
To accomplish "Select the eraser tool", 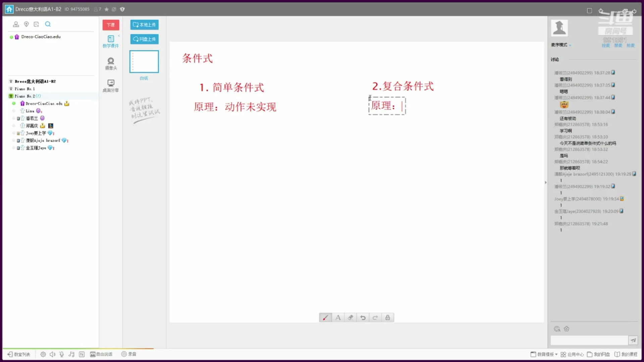I will [351, 317].
